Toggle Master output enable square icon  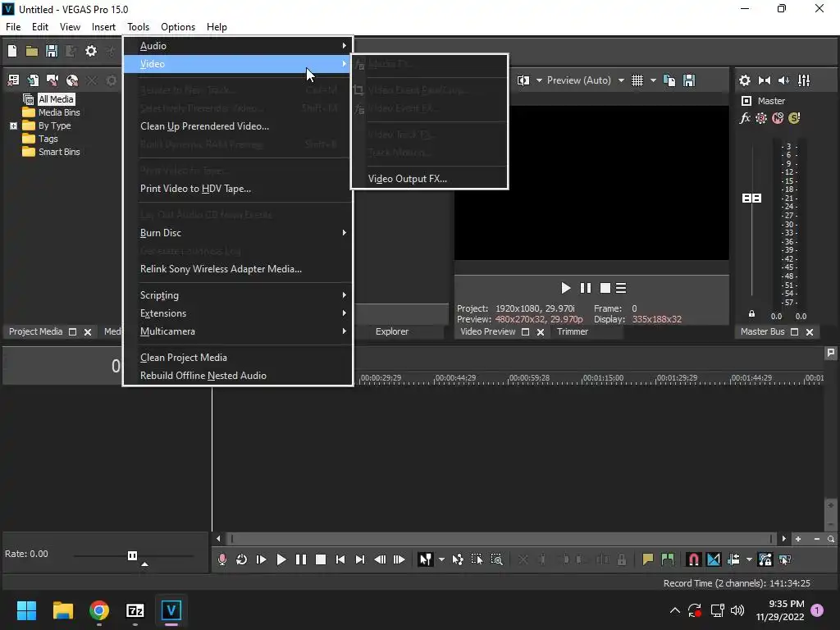pyautogui.click(x=746, y=101)
